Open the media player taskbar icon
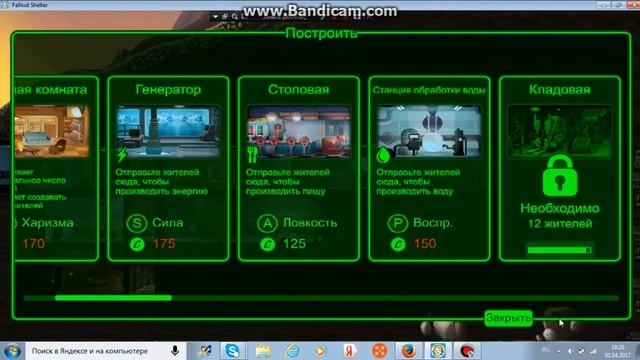The image size is (640, 360). pyautogui.click(x=320, y=351)
